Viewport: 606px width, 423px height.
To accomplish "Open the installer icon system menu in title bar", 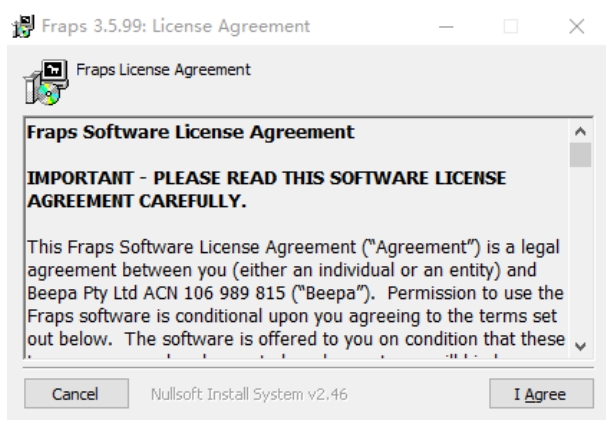I will pos(23,26).
